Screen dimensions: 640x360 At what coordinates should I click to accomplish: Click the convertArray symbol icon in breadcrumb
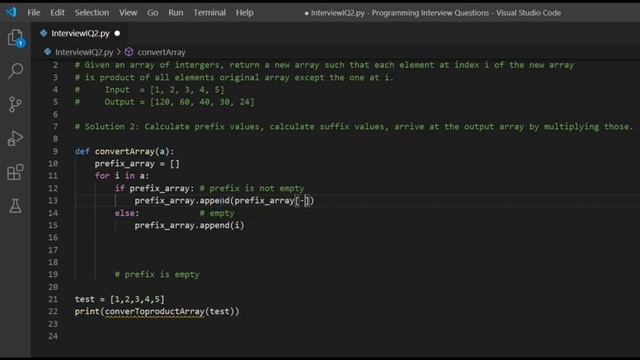point(129,52)
